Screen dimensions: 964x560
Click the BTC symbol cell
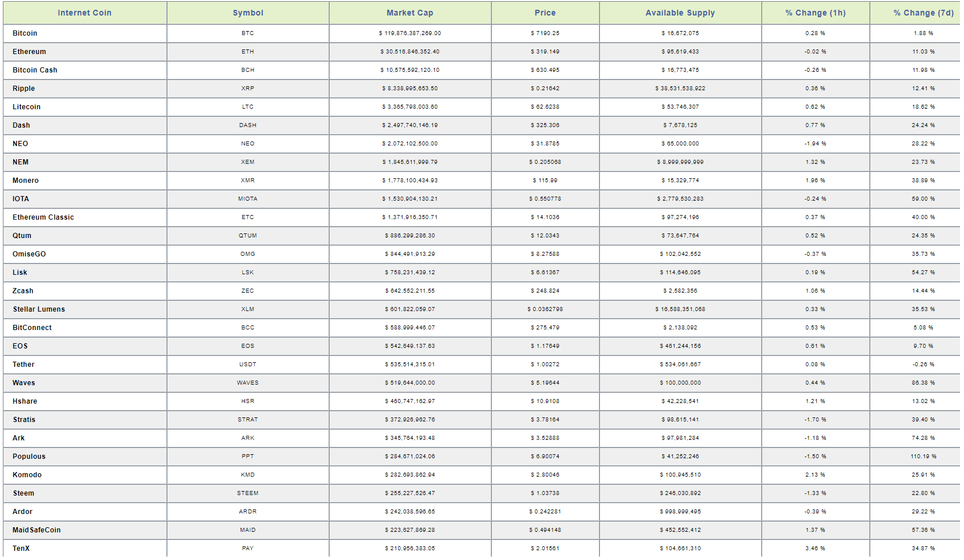click(248, 33)
